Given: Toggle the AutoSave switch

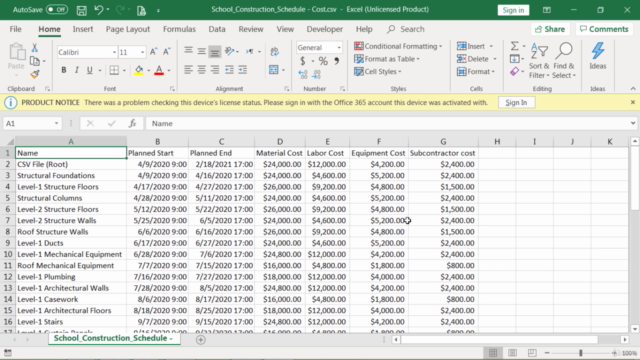Looking at the screenshot, I should tap(57, 9).
